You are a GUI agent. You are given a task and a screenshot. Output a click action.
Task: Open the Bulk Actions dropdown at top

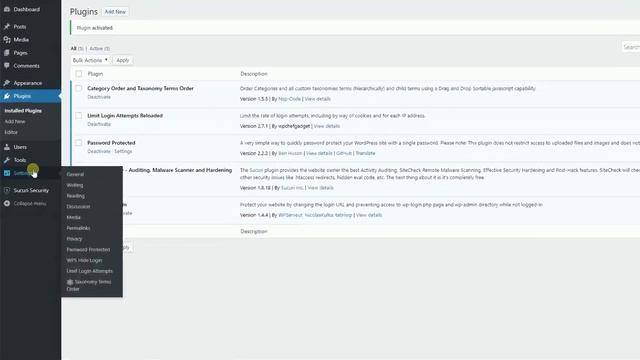(x=90, y=60)
